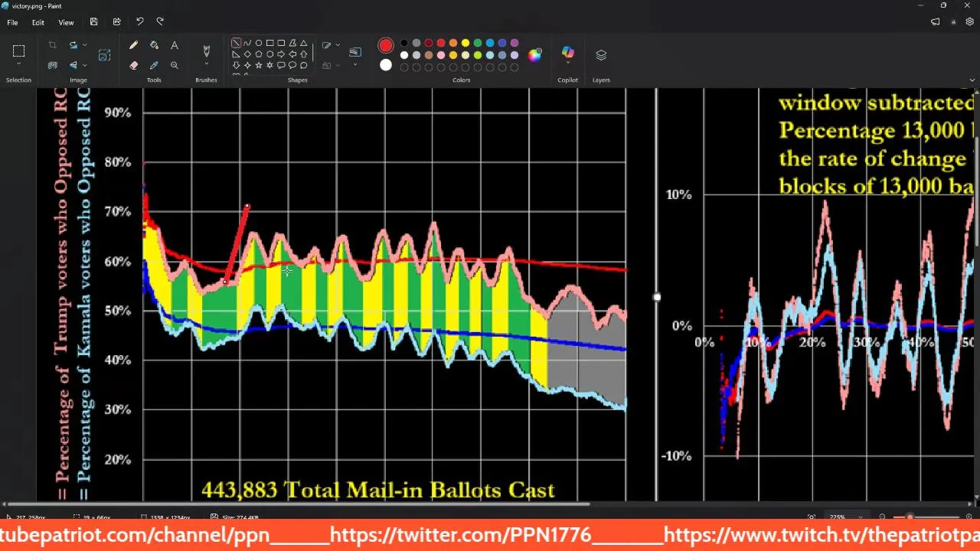
Task: Click the Crop tool in Image group
Action: (x=52, y=45)
